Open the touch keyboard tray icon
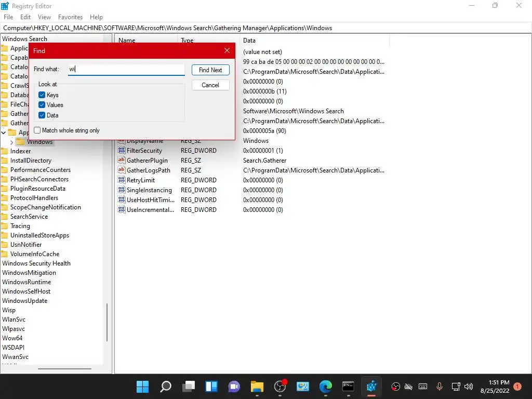 (423, 387)
